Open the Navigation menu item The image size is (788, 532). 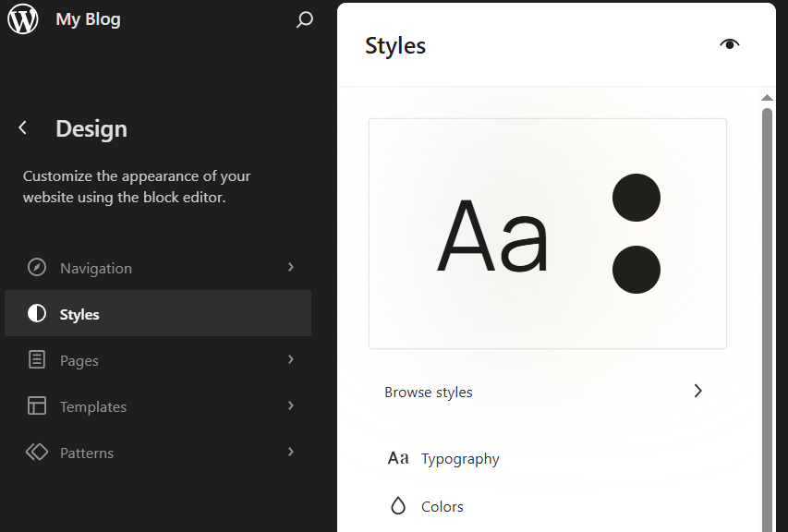pyautogui.click(x=158, y=268)
